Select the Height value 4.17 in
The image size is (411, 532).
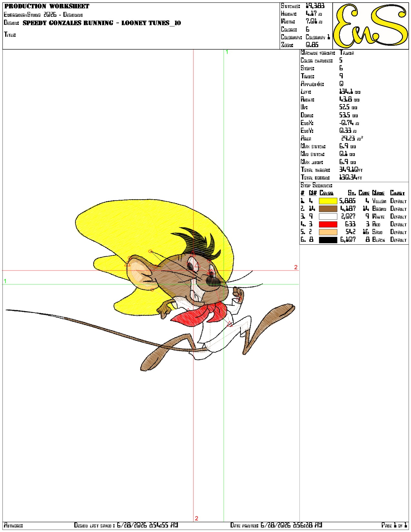pyautogui.click(x=314, y=14)
